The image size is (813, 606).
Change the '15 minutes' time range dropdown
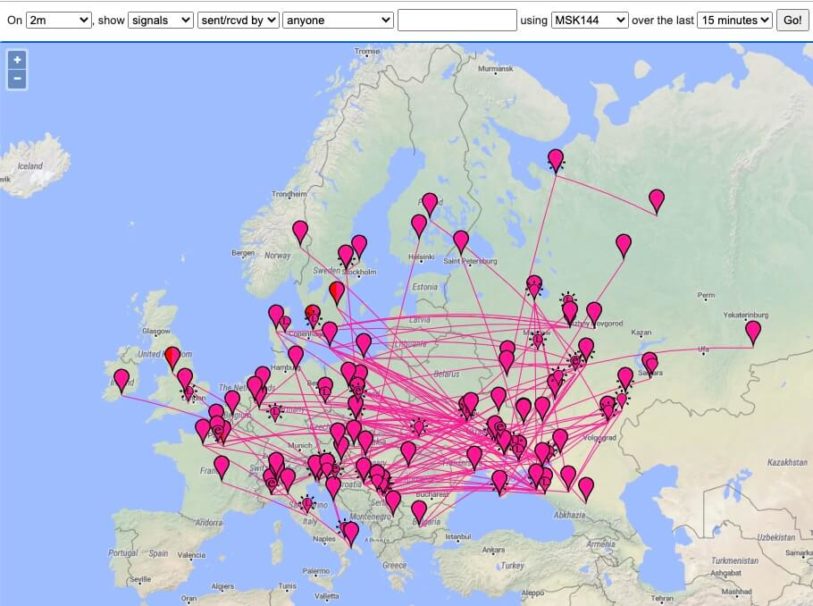coord(735,20)
